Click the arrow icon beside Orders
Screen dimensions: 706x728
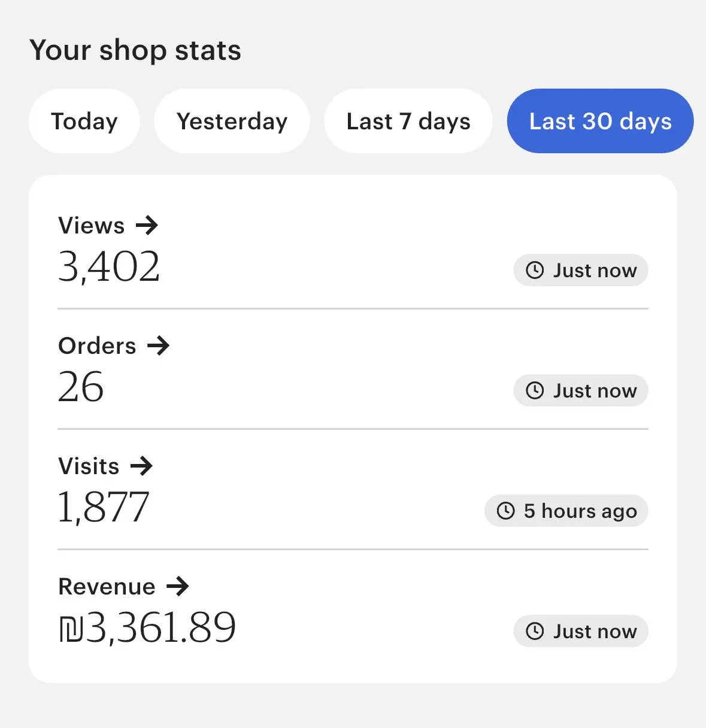pyautogui.click(x=159, y=345)
